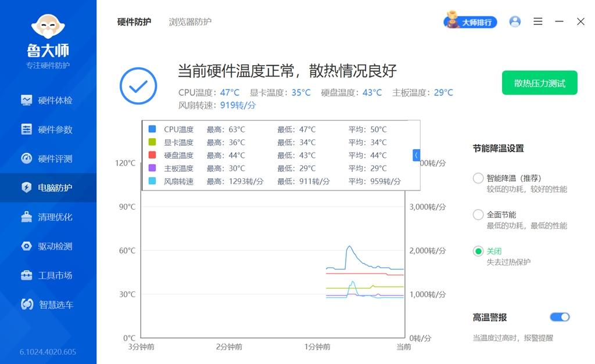
Task: Start 散热压力测试 stress test
Action: [540, 82]
